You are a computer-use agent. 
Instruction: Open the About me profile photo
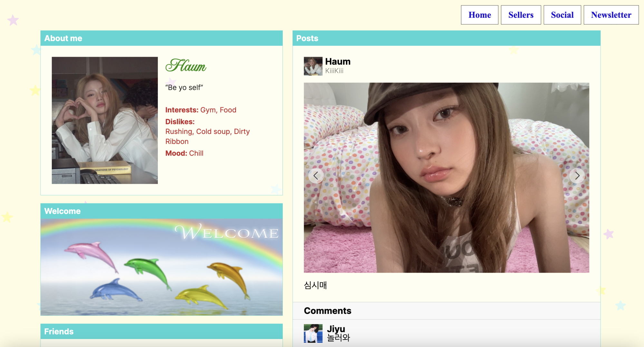pos(105,120)
